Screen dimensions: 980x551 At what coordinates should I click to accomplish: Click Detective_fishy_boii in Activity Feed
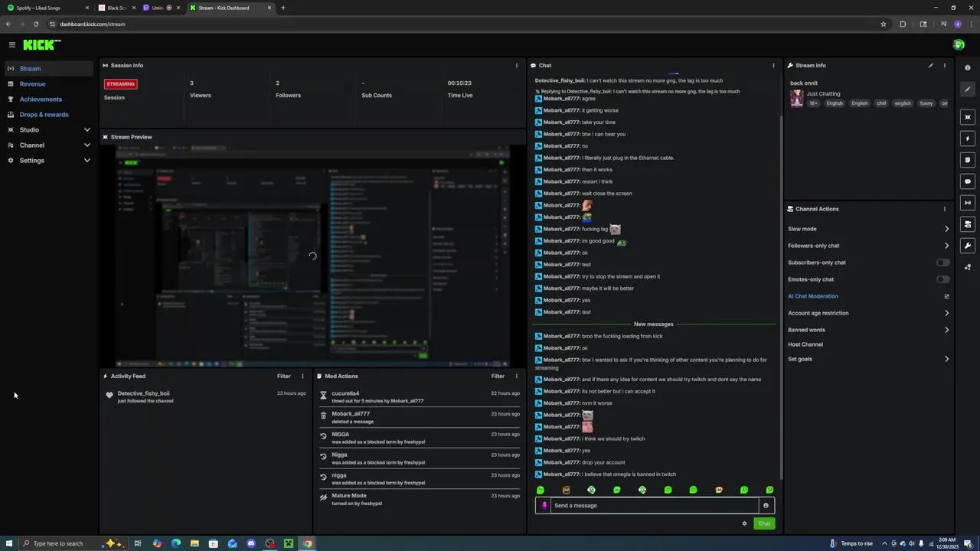(143, 393)
